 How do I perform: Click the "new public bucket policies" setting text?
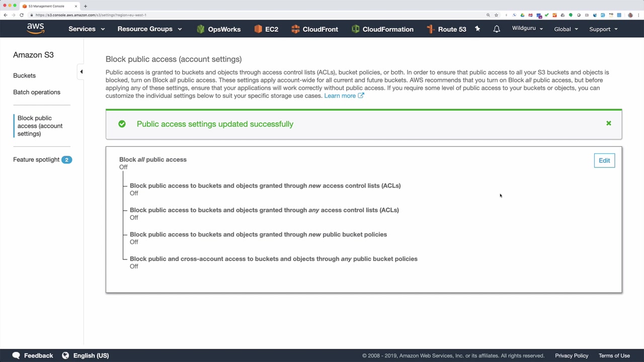(258, 234)
